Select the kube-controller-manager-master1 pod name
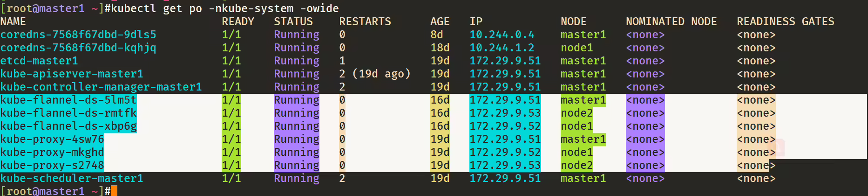This screenshot has height=196, width=868. [x=101, y=87]
